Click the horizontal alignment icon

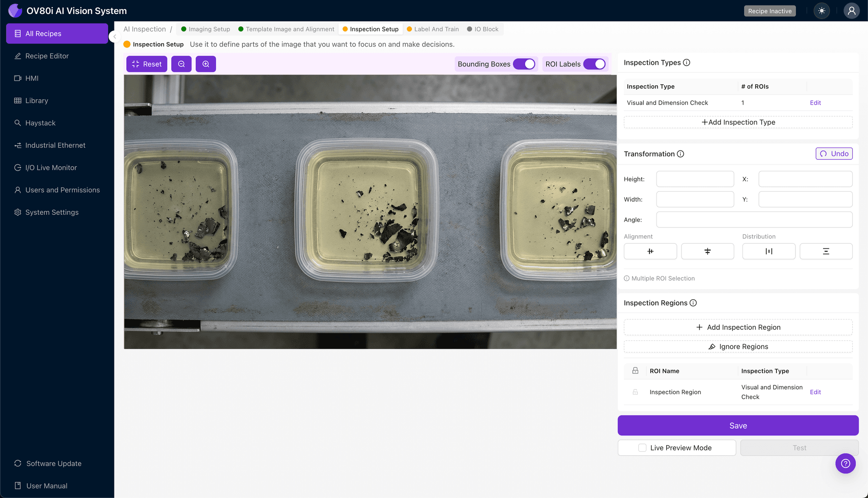pyautogui.click(x=650, y=251)
